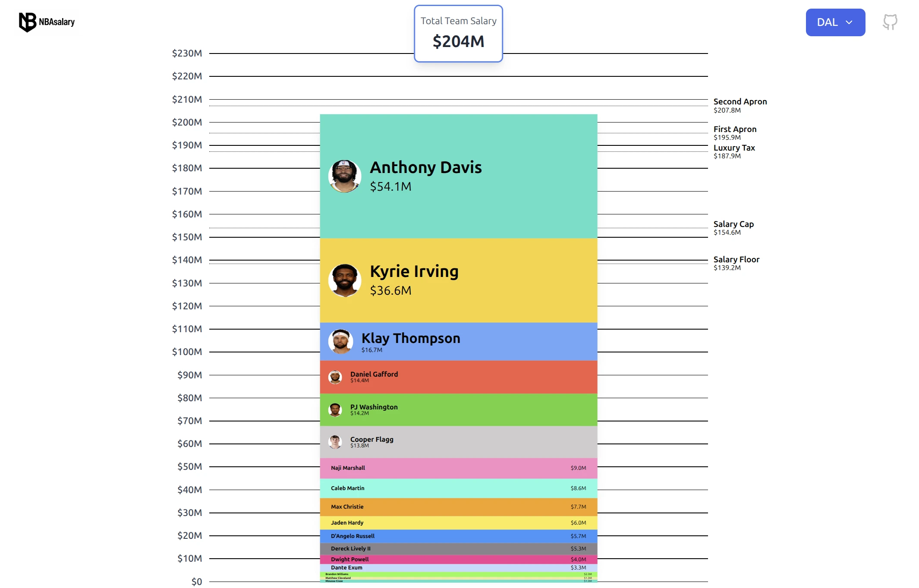Click the Luxury Tax threshold label
Image resolution: width=919 pixels, height=588 pixels.
[x=734, y=148]
